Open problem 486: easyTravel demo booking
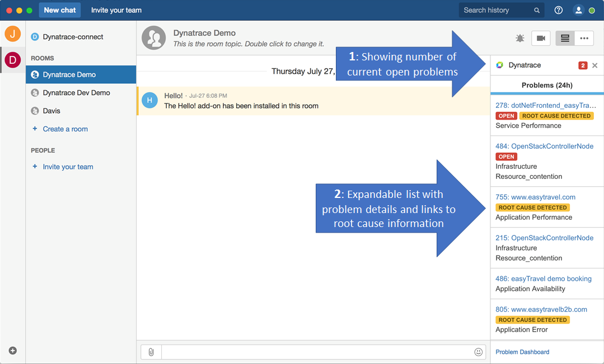 tap(544, 278)
